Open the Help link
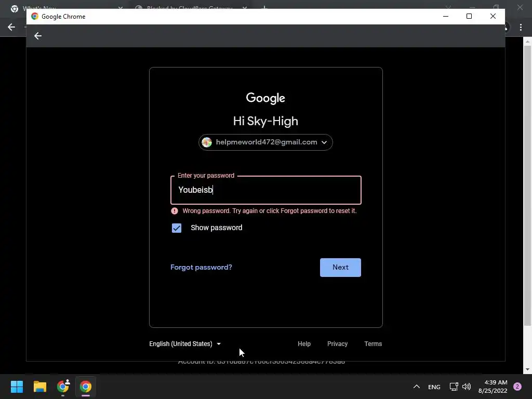This screenshot has width=532, height=399. point(304,344)
